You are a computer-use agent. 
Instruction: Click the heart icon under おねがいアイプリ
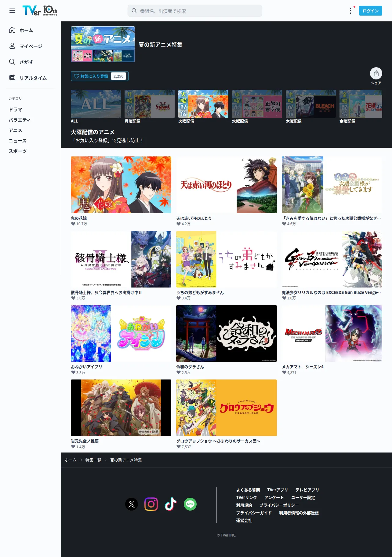click(73, 372)
